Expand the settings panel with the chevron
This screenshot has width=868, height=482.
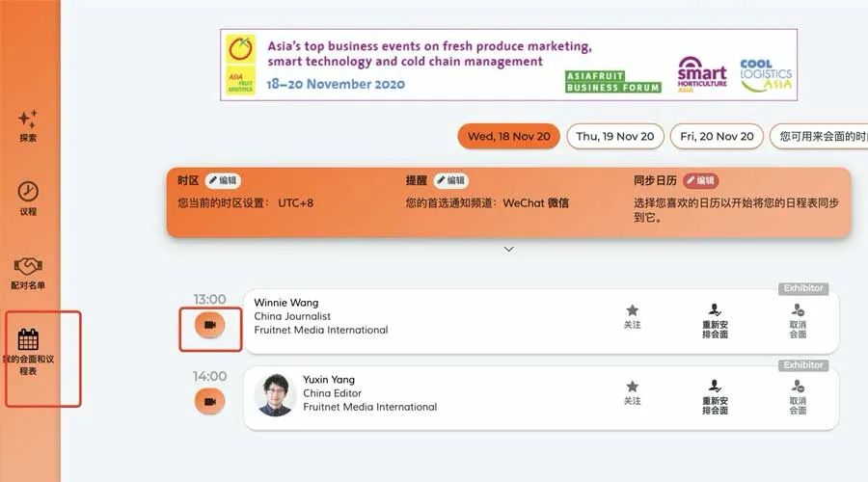coord(508,250)
